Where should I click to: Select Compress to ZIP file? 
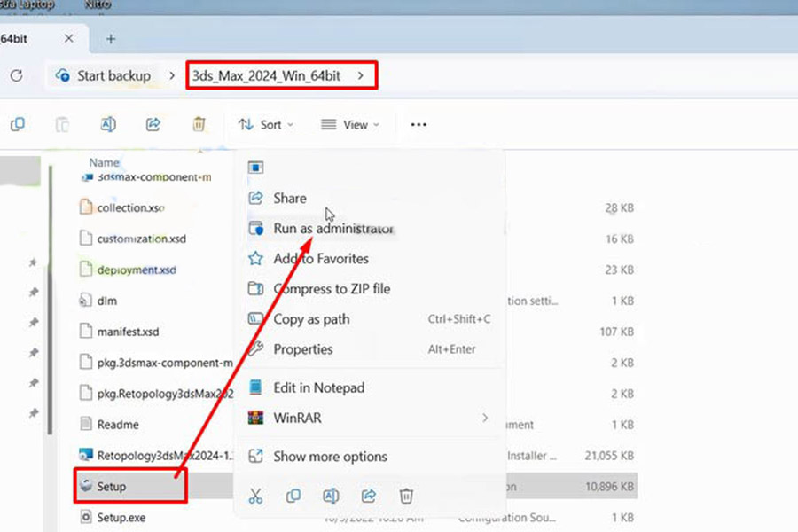(331, 289)
